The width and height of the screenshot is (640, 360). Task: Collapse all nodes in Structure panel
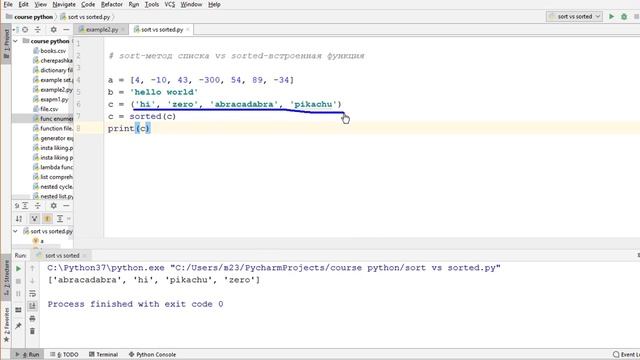[38, 206]
